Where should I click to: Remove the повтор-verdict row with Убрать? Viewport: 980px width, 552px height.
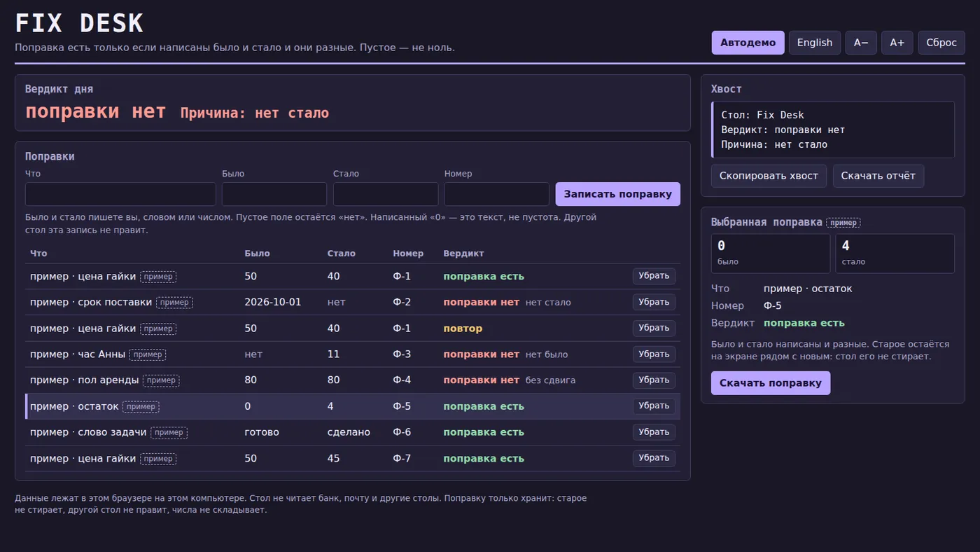click(x=654, y=328)
